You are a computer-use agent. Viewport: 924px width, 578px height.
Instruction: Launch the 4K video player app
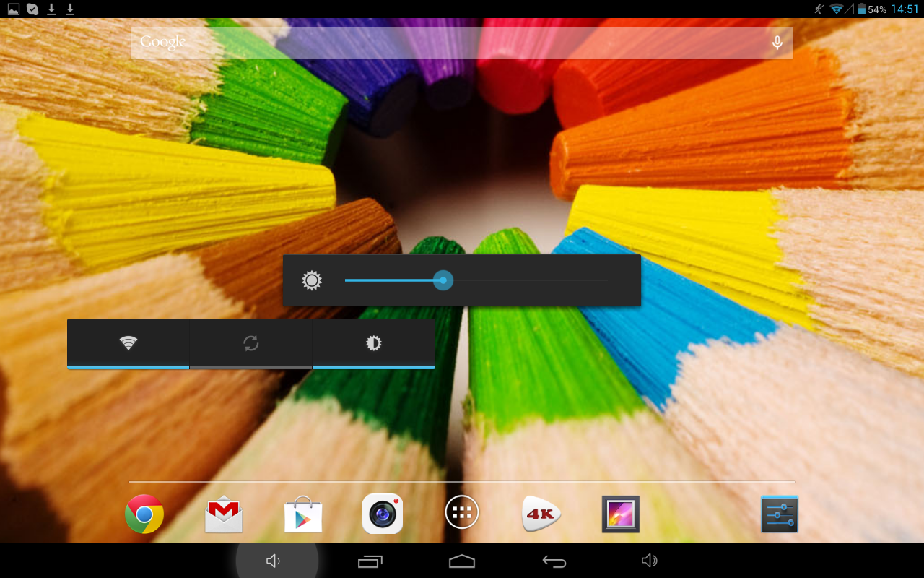(541, 514)
